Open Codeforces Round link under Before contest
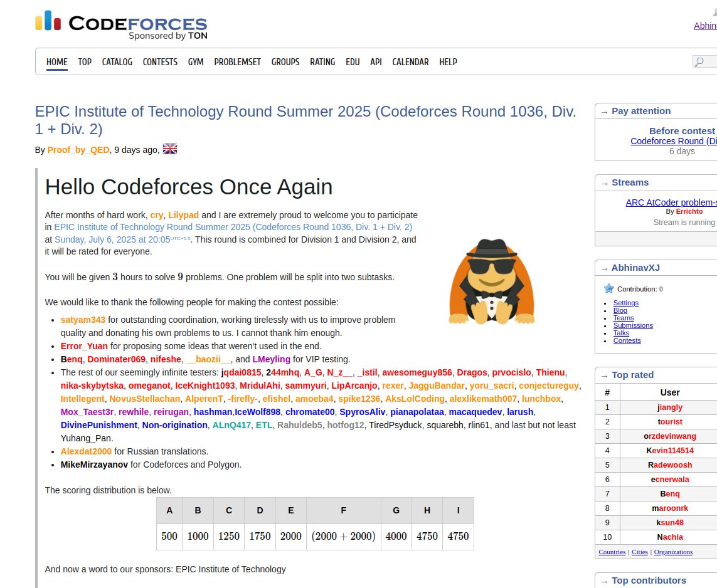The width and height of the screenshot is (717, 588). pyautogui.click(x=674, y=141)
